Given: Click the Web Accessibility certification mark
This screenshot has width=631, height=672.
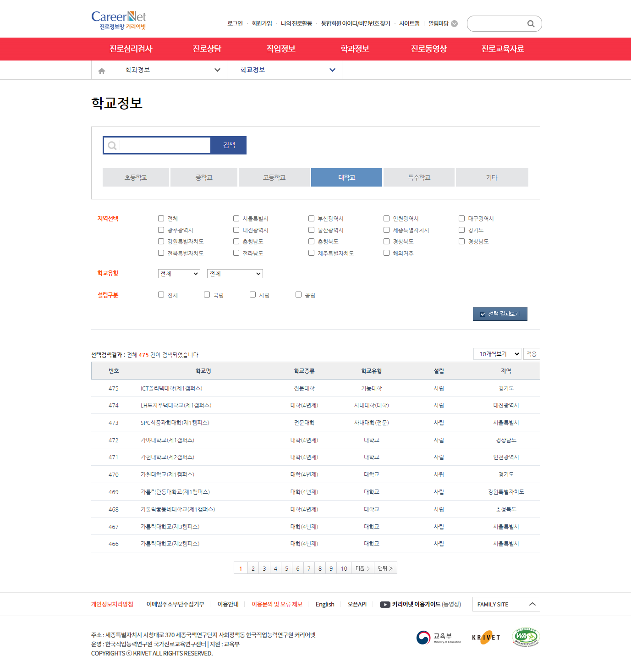Looking at the screenshot, I should tap(526, 637).
